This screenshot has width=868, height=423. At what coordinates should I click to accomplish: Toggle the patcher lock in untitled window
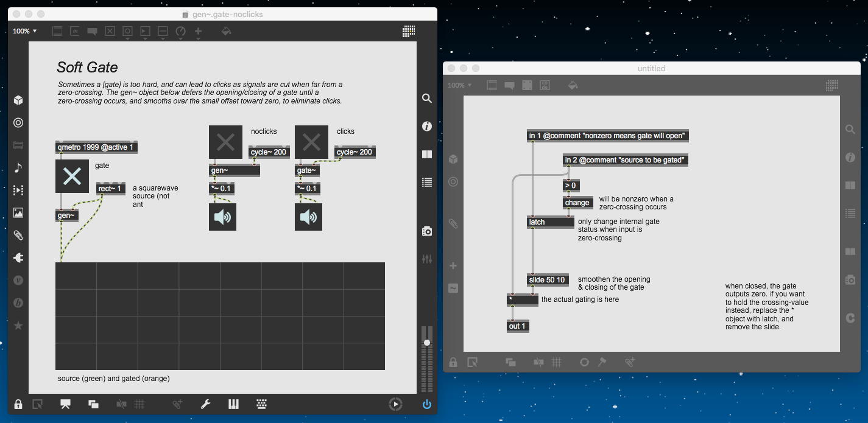pos(453,362)
